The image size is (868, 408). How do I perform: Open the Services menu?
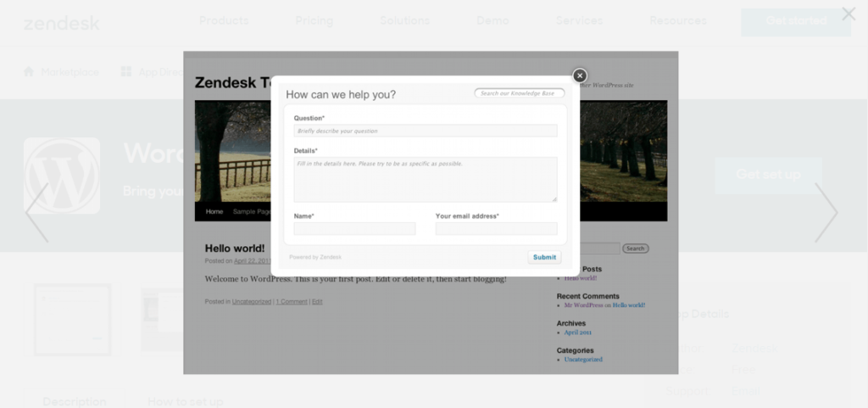point(579,21)
